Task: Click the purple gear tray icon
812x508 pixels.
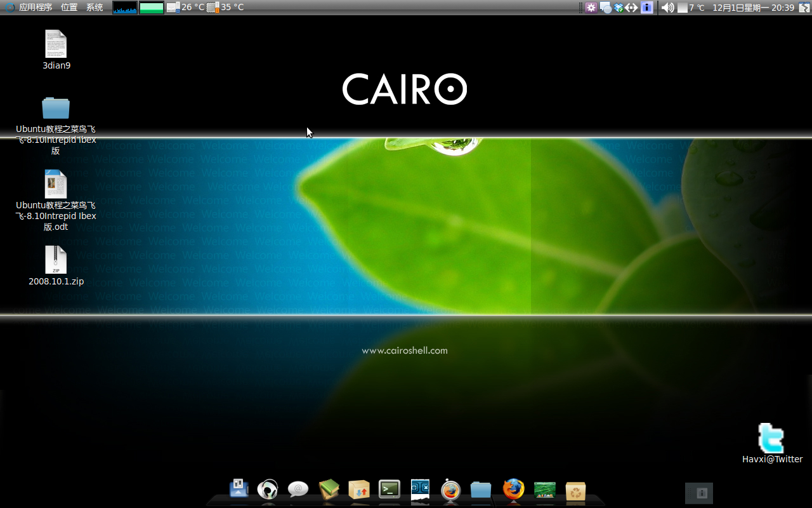Action: pos(591,8)
